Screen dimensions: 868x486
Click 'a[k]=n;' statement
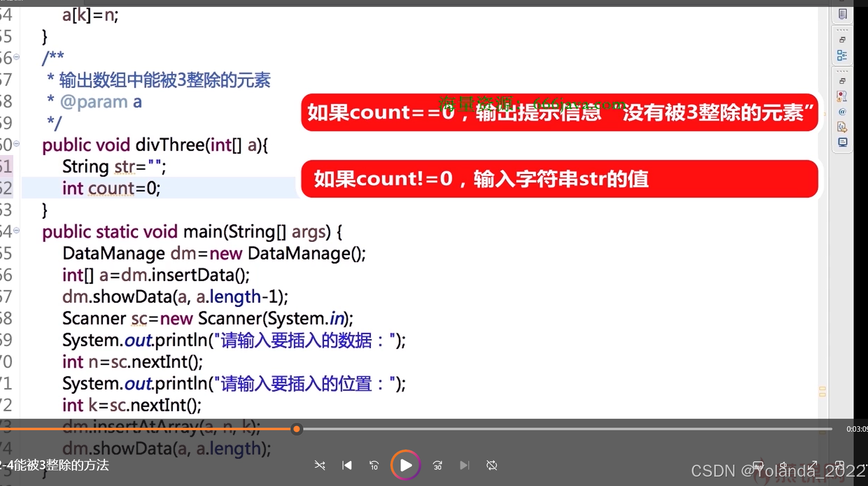click(x=90, y=15)
